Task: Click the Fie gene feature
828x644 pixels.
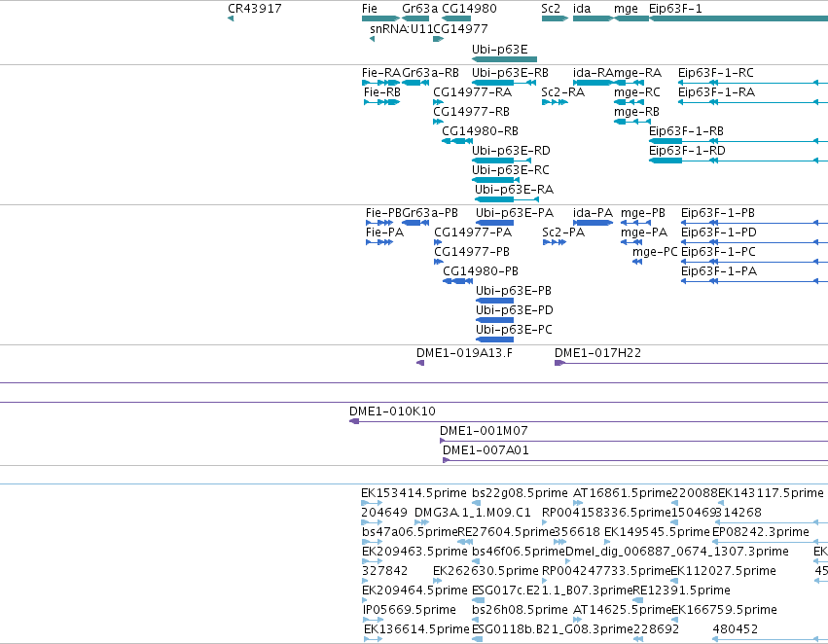Action: click(380, 18)
